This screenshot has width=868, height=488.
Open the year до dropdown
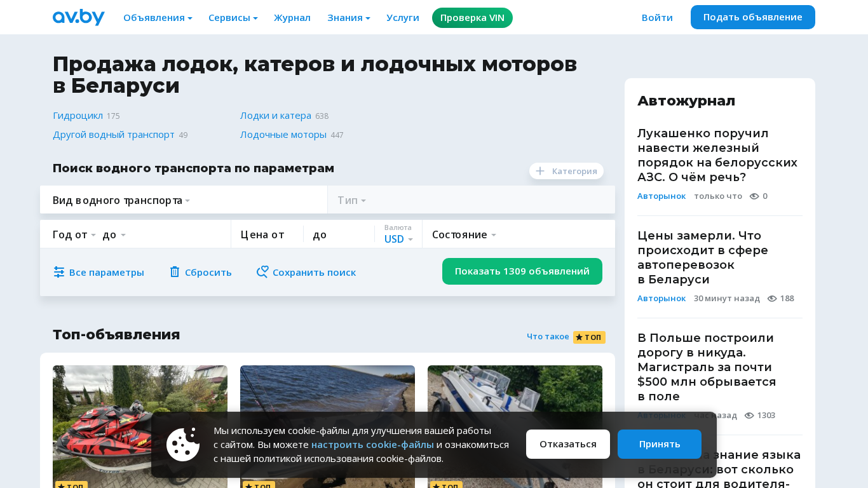(114, 234)
